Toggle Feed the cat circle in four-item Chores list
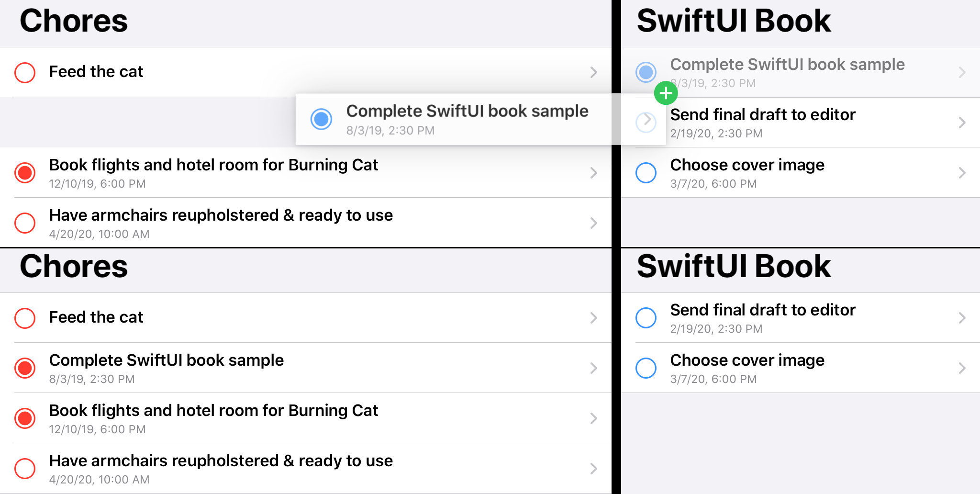The image size is (980, 494). [25, 318]
